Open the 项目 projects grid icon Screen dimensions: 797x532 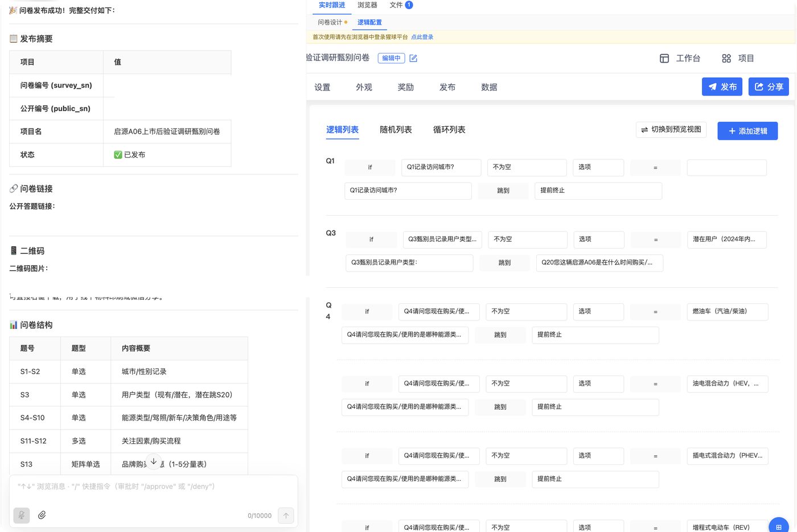[726, 58]
